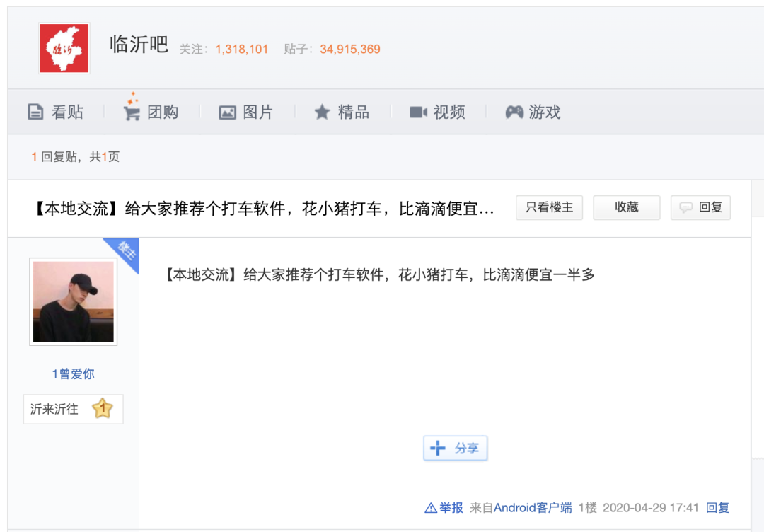The image size is (764, 532).
Task: Click the reply count text 回复贴,共1页
Action: [76, 157]
